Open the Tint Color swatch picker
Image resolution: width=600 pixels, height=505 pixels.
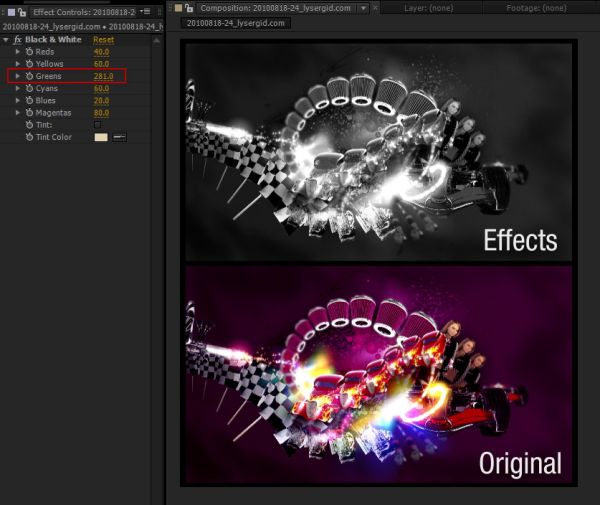pyautogui.click(x=101, y=137)
